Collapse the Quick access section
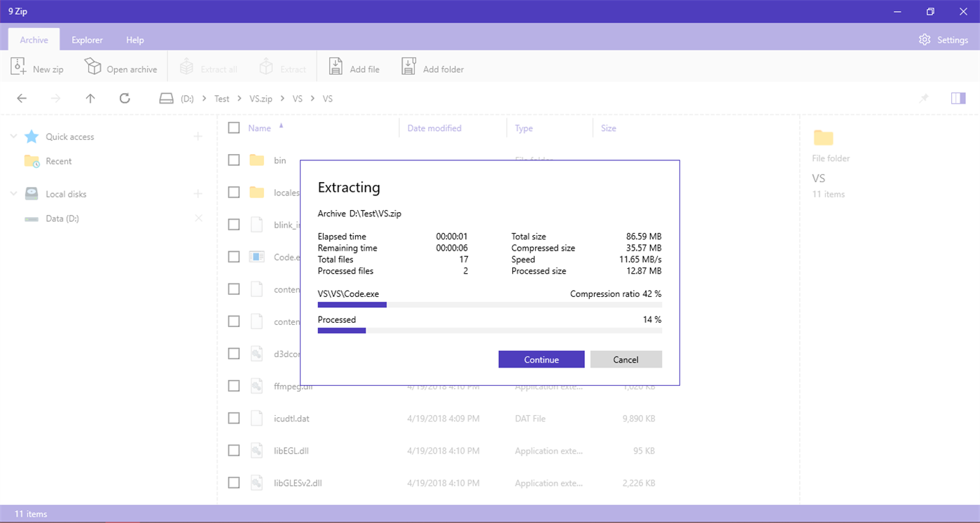The image size is (980, 523). [13, 137]
